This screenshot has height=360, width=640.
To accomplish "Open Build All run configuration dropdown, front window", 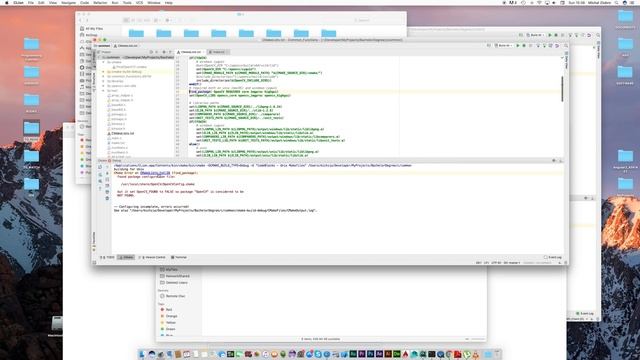I will click(x=504, y=45).
